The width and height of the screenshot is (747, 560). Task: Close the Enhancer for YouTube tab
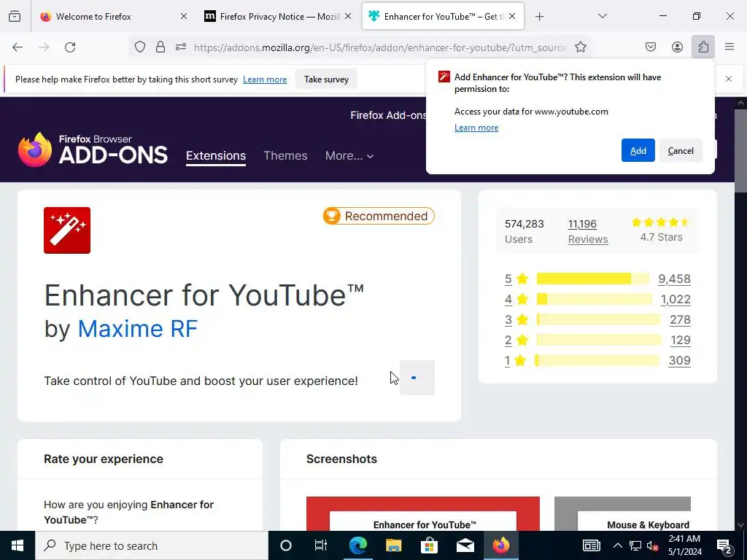[512, 16]
